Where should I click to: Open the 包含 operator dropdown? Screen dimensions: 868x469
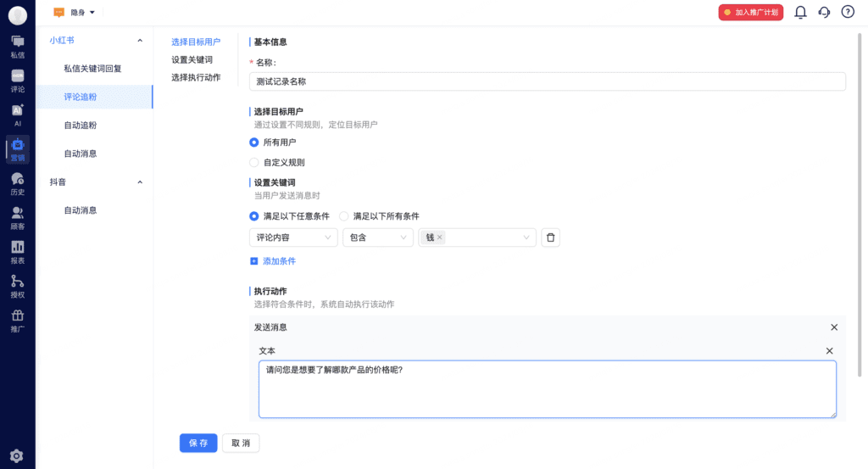(378, 237)
